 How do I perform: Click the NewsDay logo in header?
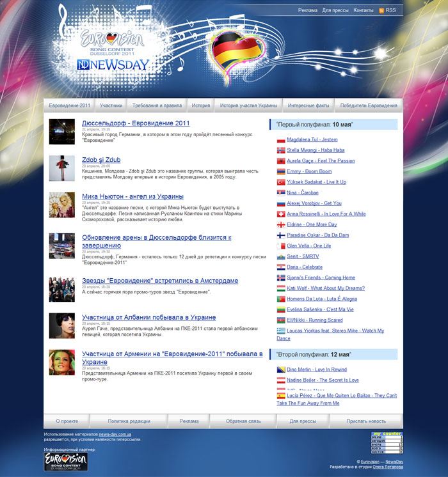point(113,65)
